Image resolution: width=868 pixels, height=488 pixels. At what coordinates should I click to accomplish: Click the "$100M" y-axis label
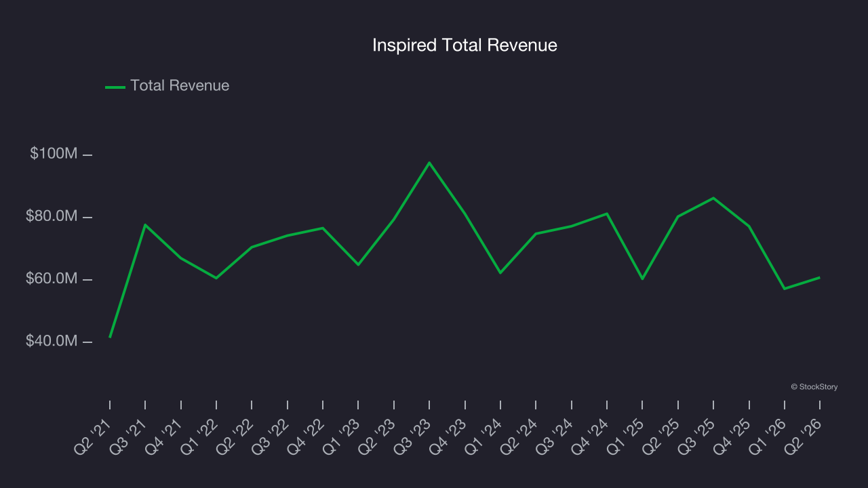pyautogui.click(x=54, y=154)
